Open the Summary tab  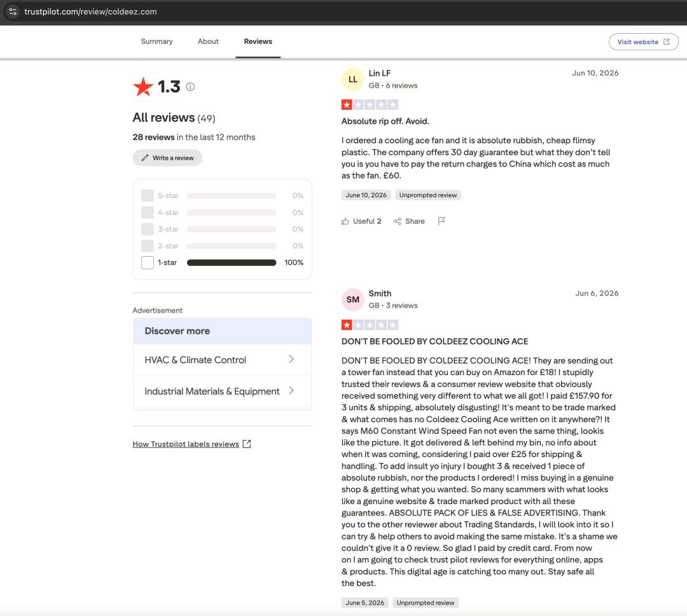(x=156, y=41)
